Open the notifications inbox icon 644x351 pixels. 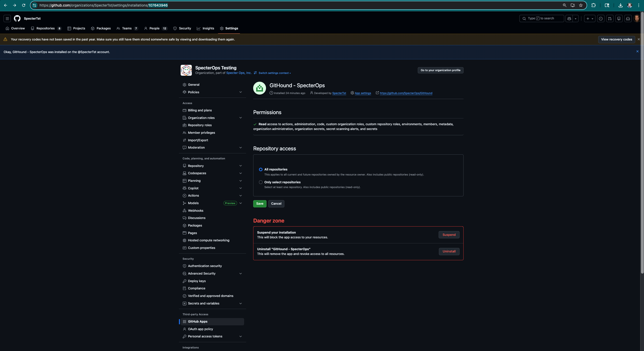[628, 18]
